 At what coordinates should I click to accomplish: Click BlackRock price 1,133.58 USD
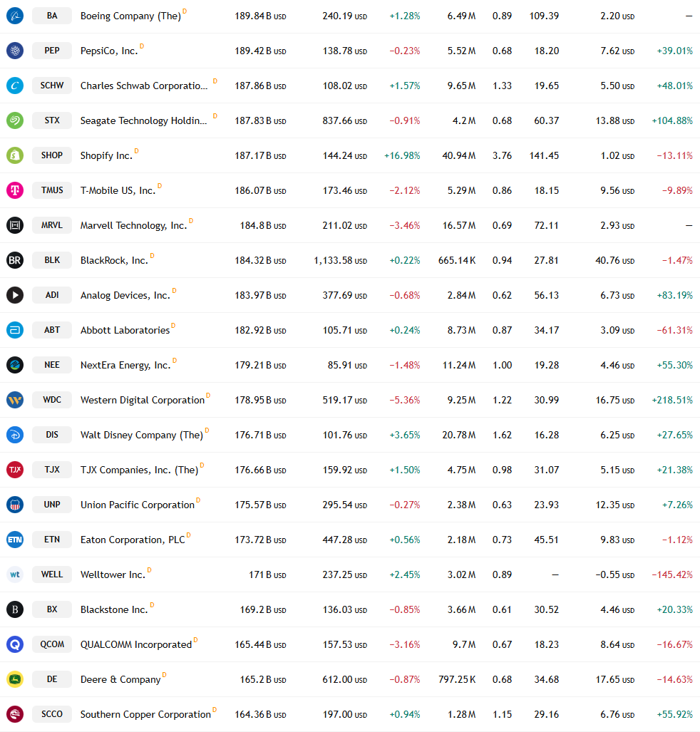point(341,260)
